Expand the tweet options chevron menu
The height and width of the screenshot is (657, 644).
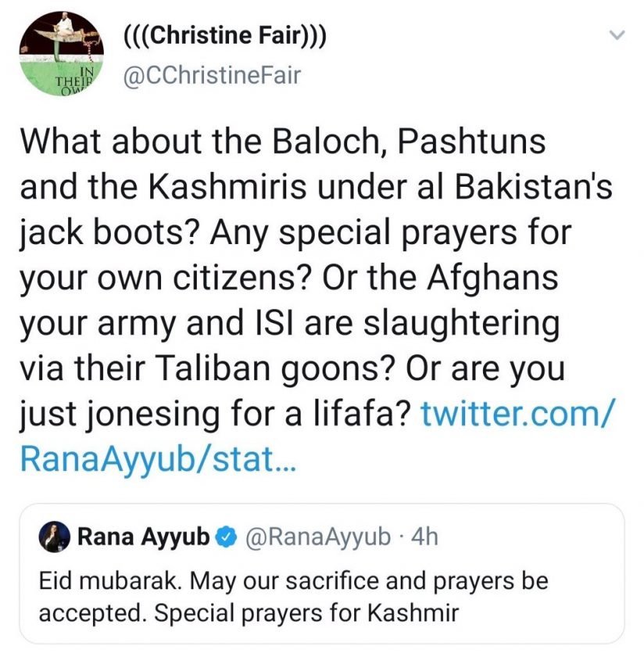click(617, 35)
